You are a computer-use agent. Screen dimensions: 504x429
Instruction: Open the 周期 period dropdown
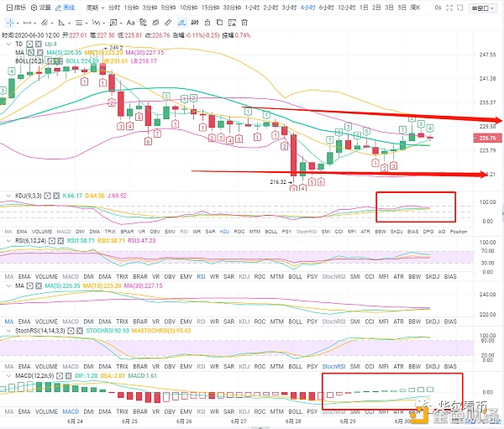[95, 8]
